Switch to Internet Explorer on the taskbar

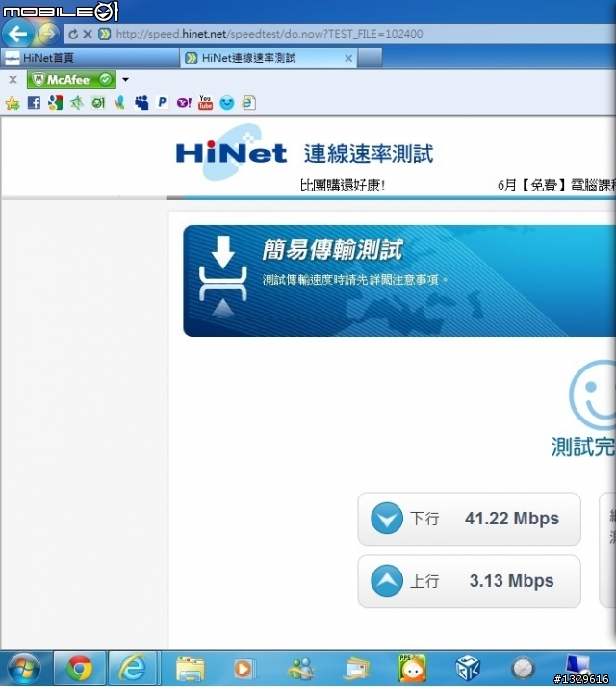133,669
